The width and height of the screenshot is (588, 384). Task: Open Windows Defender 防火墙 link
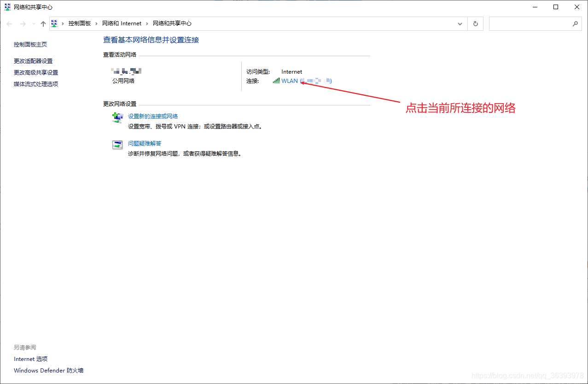click(x=49, y=371)
